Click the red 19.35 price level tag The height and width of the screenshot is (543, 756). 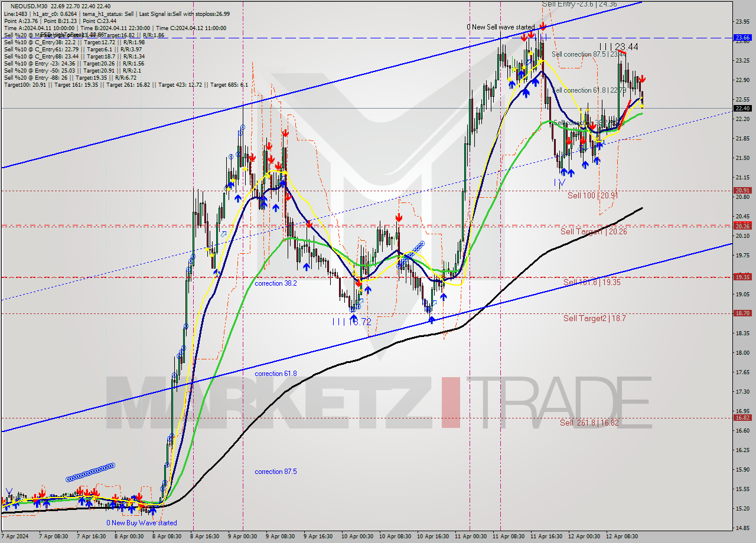tap(742, 277)
